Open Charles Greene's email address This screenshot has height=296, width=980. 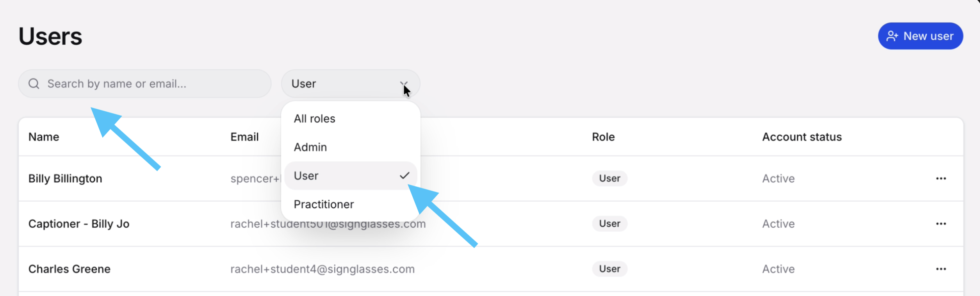323,269
